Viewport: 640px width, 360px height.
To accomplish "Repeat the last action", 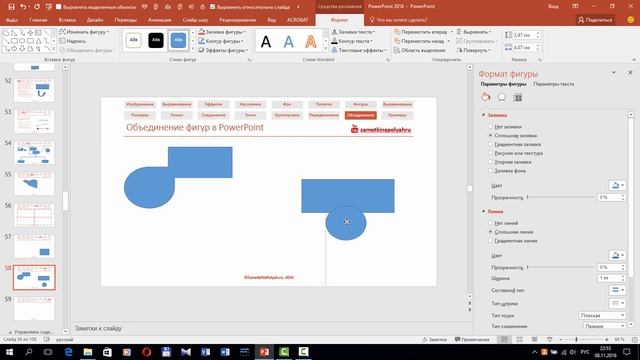I will click(x=37, y=7).
